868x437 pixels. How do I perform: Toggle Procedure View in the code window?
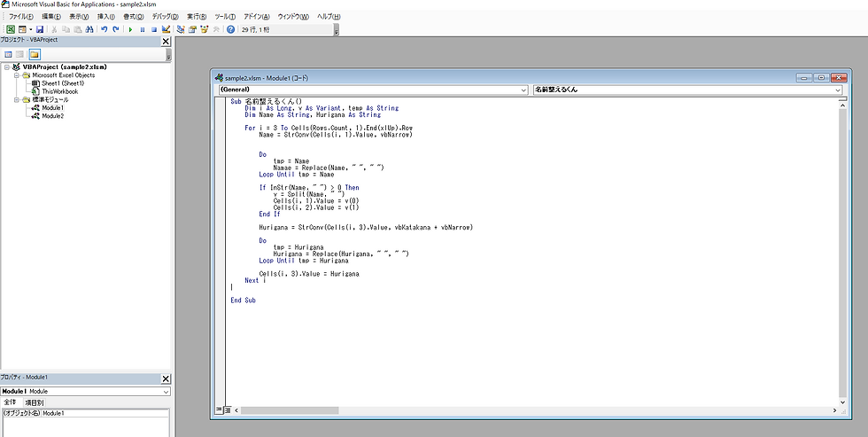(x=220, y=410)
